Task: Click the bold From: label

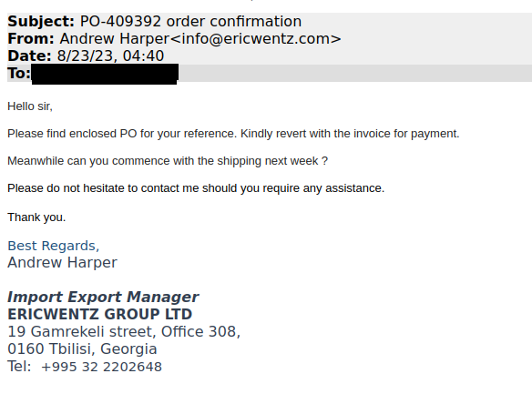Action: [31, 38]
